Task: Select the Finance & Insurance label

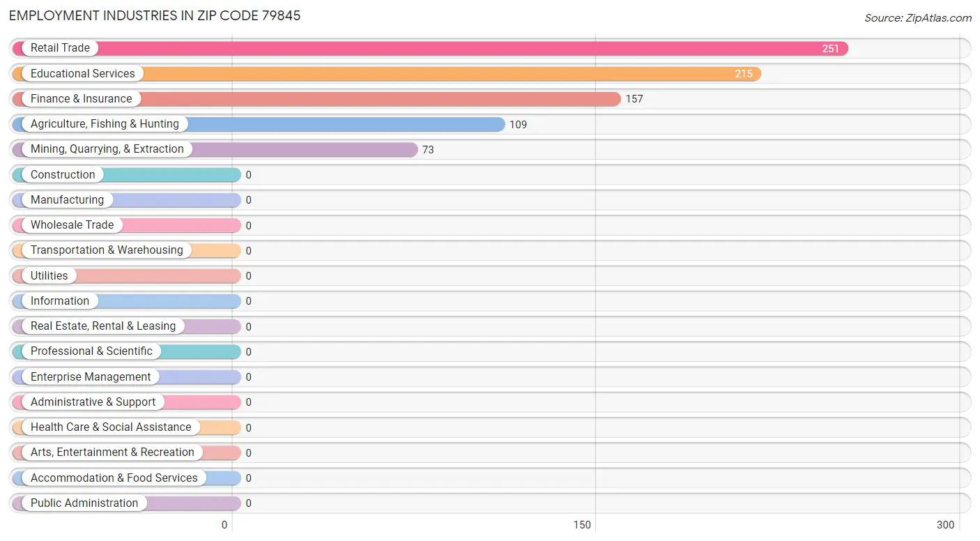Action: (x=81, y=99)
